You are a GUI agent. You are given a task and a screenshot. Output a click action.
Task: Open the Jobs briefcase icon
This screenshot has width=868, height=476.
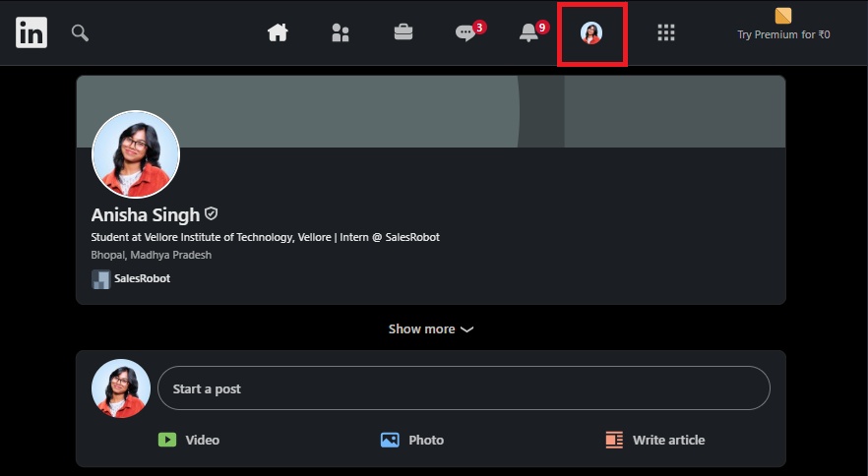(403, 32)
